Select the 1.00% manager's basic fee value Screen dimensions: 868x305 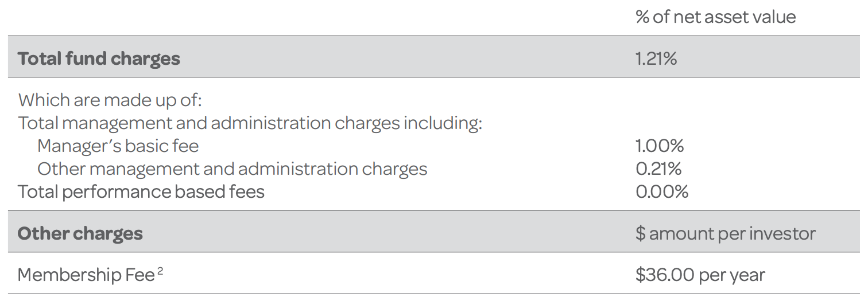[x=660, y=146]
